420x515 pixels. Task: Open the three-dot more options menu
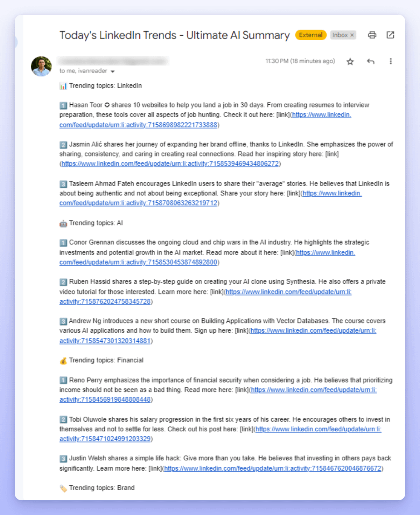(x=391, y=62)
